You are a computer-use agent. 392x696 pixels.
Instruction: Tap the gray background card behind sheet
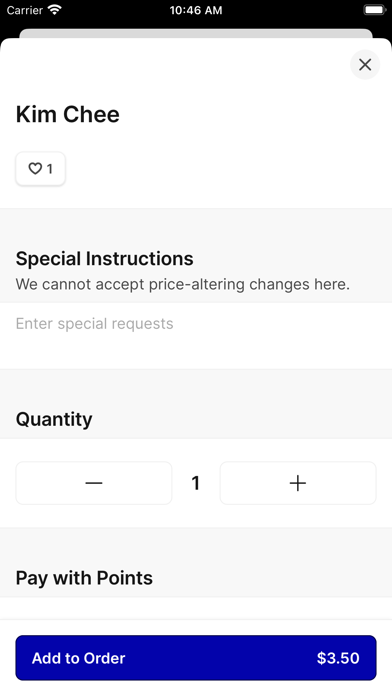[x=196, y=33]
